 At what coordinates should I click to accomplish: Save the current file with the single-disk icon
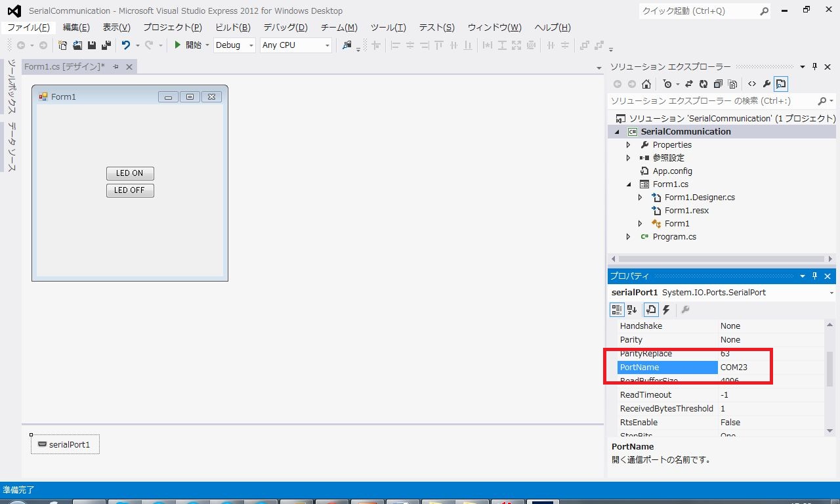tap(92, 45)
